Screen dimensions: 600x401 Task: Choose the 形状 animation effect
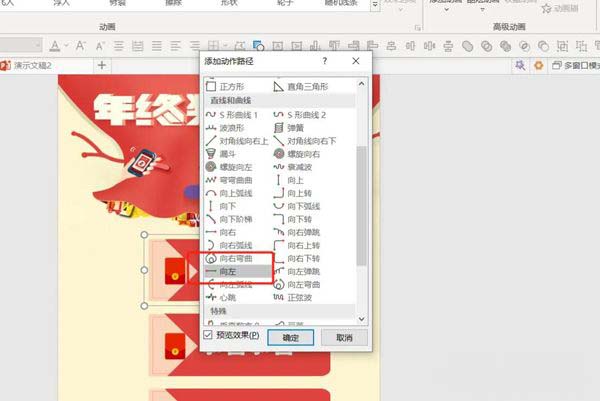pos(229,3)
